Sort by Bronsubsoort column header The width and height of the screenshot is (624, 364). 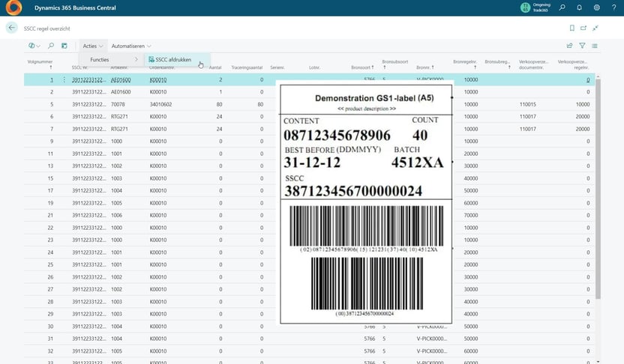(x=394, y=64)
